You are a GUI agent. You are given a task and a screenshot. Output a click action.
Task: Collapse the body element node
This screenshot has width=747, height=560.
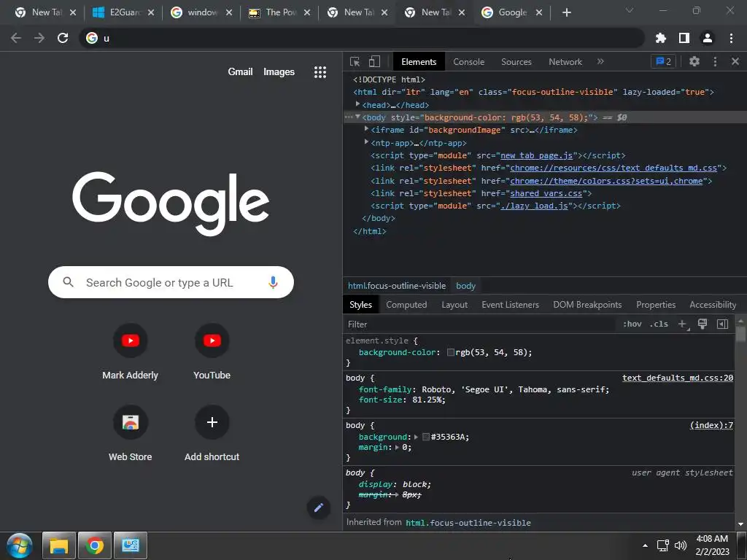tap(357, 117)
